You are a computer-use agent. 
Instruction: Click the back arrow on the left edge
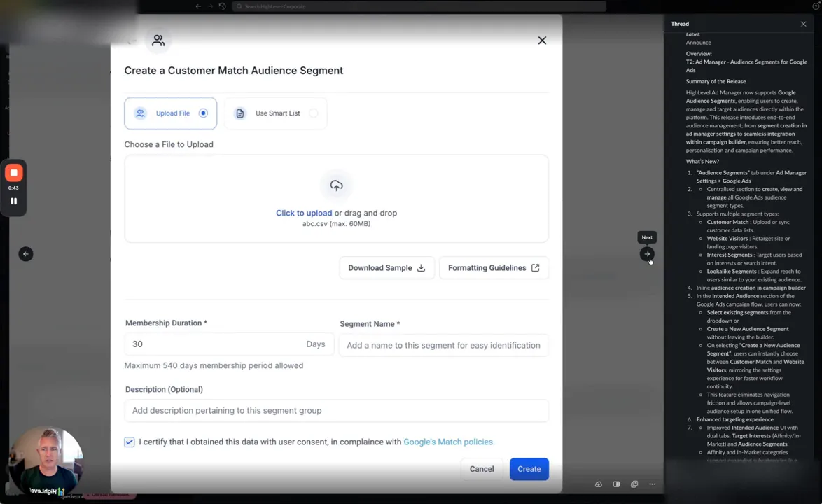pos(26,253)
